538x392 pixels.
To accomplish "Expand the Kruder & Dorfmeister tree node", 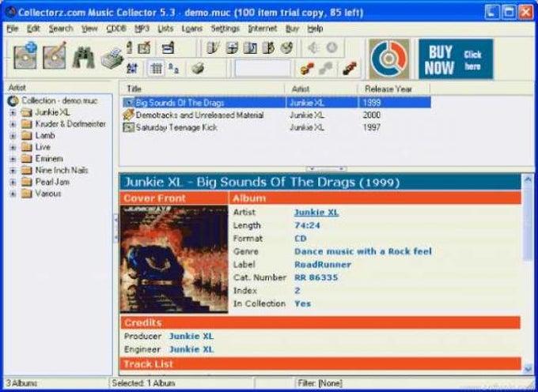I will point(13,124).
